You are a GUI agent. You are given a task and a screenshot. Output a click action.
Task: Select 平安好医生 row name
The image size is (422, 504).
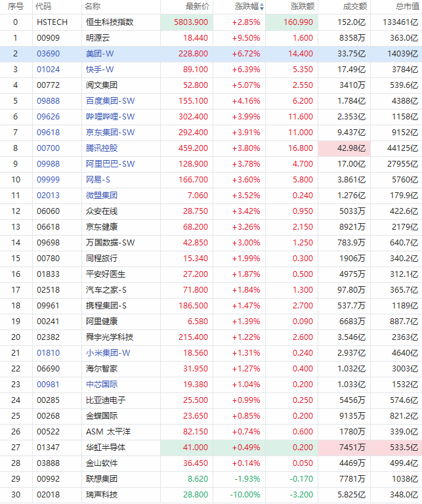tap(106, 274)
